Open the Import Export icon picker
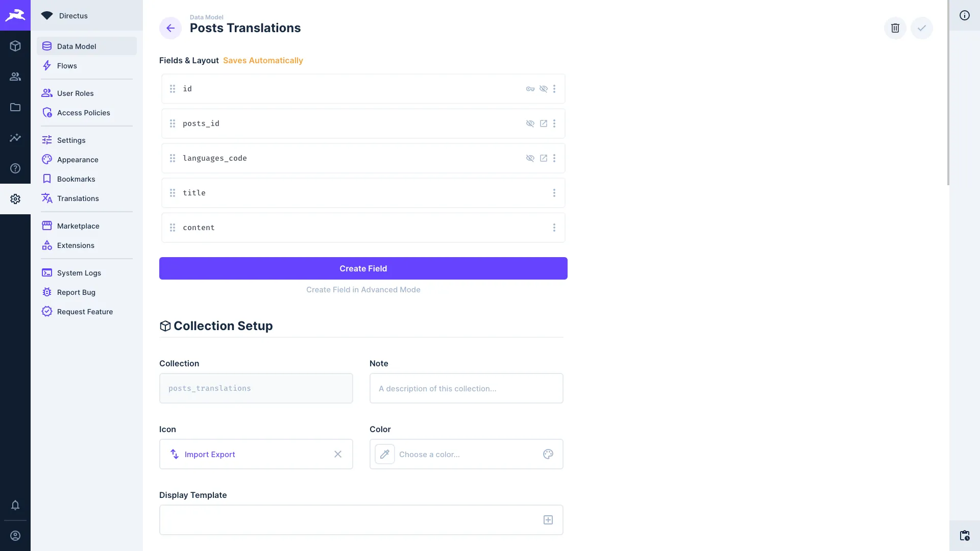The width and height of the screenshot is (980, 551). (174, 454)
